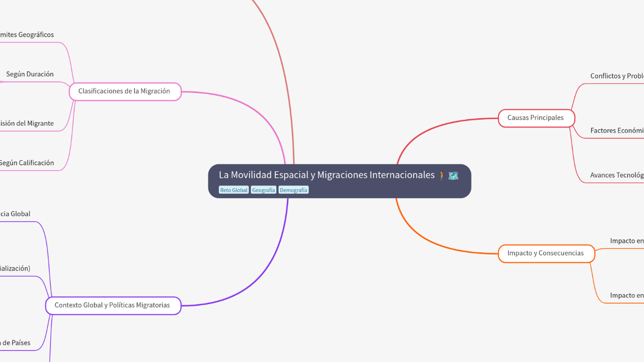The image size is (644, 362).
Task: Click the 'Avances Tecnológicos' branch label
Action: pos(617,175)
